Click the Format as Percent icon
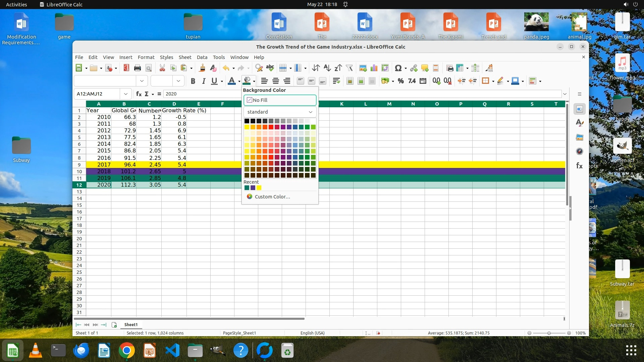644x362 pixels. 400,81
